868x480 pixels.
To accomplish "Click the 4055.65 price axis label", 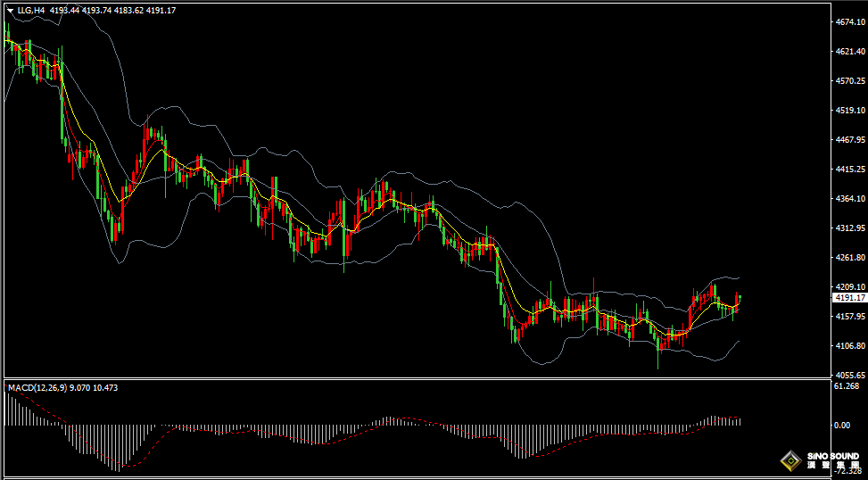I will (x=851, y=375).
